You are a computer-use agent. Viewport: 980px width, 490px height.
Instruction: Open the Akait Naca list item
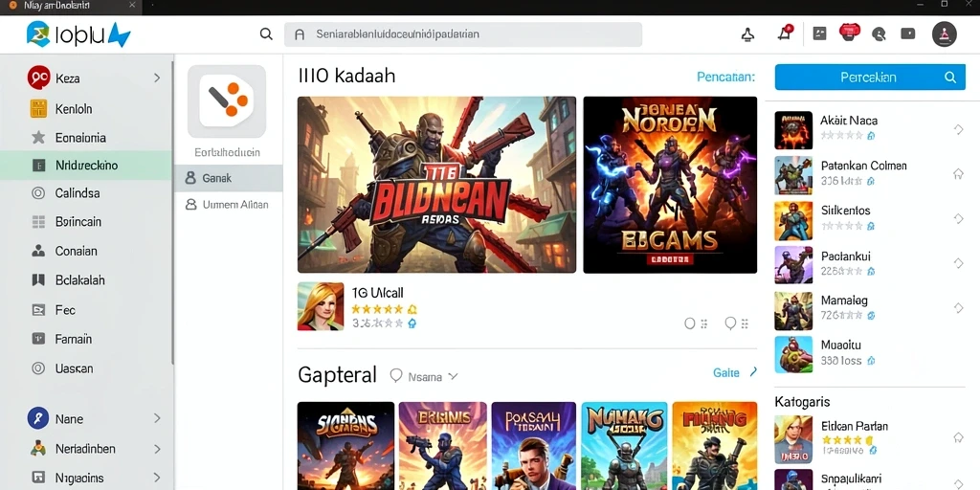coord(870,130)
